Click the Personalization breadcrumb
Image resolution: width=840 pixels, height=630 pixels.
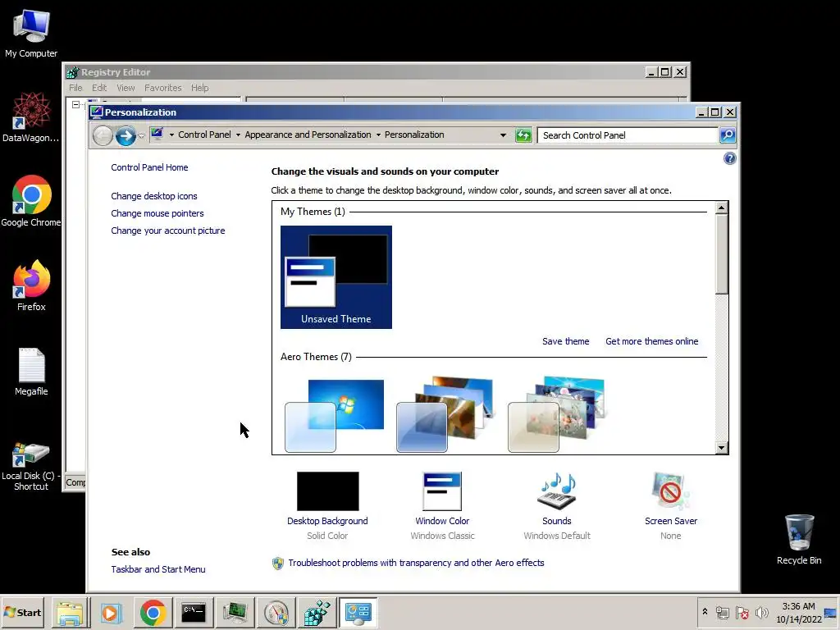pyautogui.click(x=414, y=135)
